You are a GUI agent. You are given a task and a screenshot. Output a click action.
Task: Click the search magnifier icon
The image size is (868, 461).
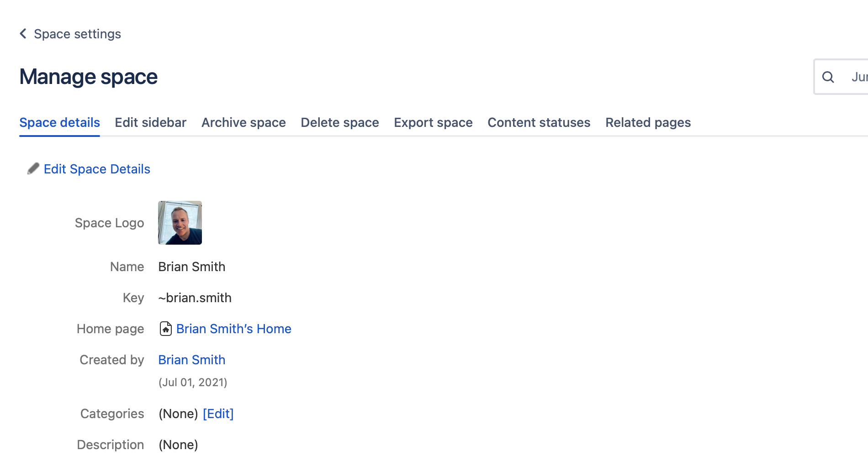[x=828, y=77]
